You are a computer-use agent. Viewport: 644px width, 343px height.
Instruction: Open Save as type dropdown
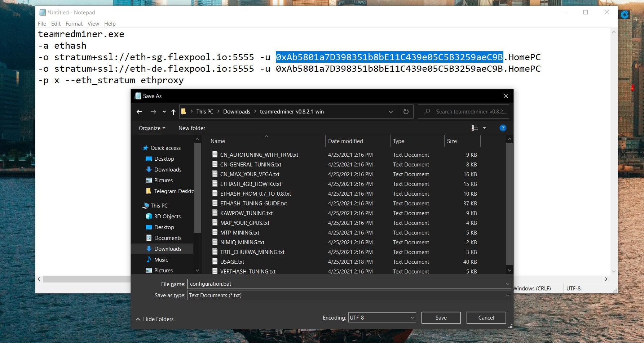tap(507, 295)
